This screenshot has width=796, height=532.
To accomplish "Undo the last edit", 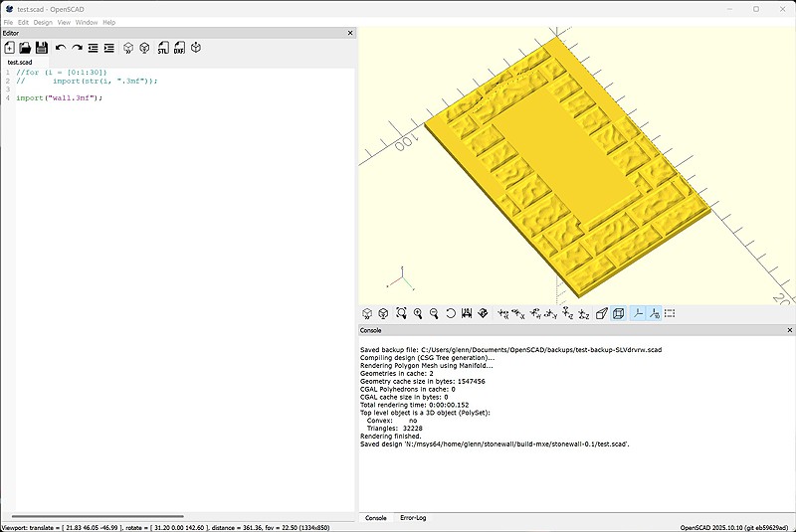I will (x=61, y=48).
